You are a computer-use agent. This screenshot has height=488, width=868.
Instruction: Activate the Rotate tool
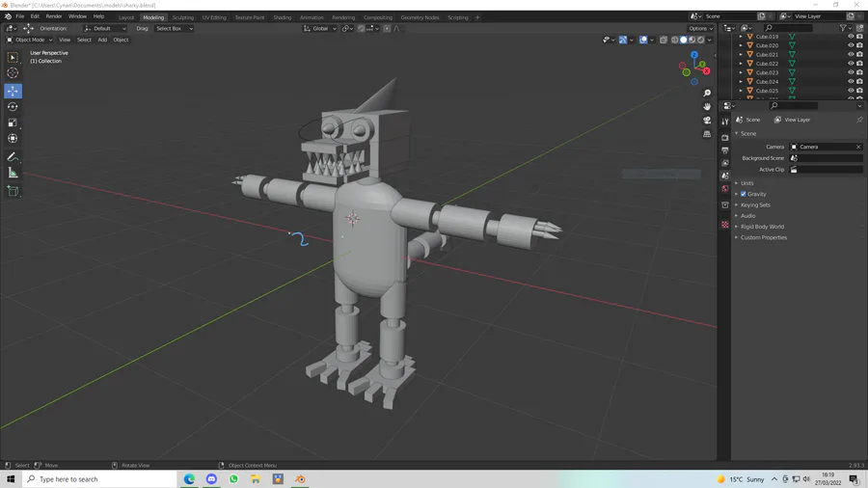[13, 107]
